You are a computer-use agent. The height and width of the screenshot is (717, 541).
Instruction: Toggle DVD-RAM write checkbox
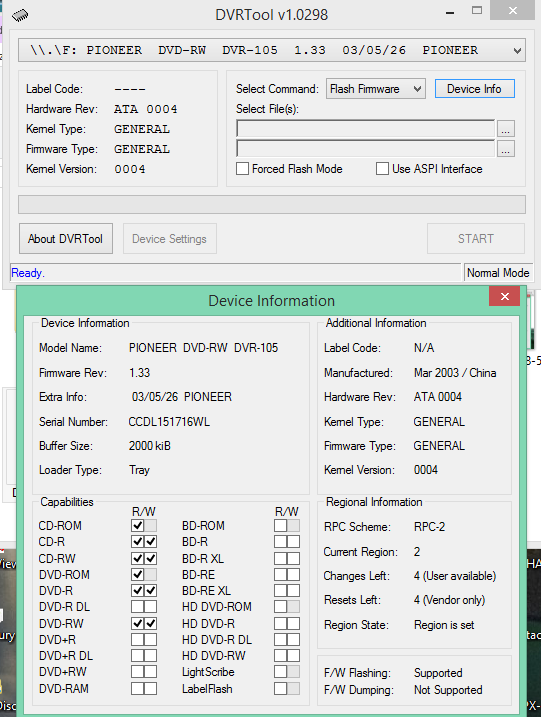(150, 689)
